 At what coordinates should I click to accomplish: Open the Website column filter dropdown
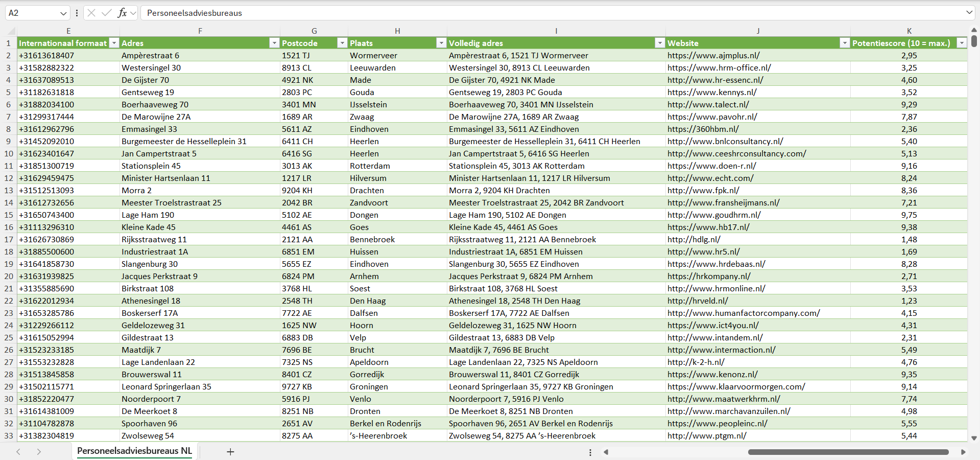(845, 43)
